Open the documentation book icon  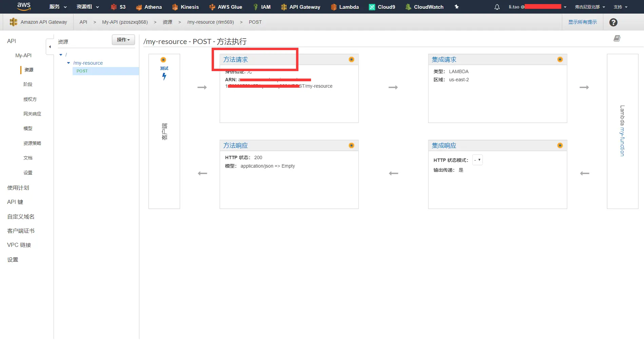pos(617,38)
